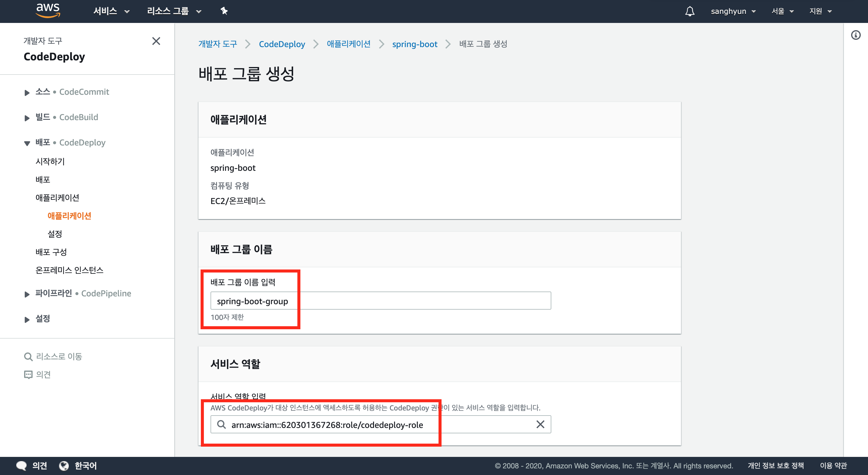This screenshot has height=475, width=868.
Task: Close the CodeDeploy side navigation with X
Action: coord(156,41)
